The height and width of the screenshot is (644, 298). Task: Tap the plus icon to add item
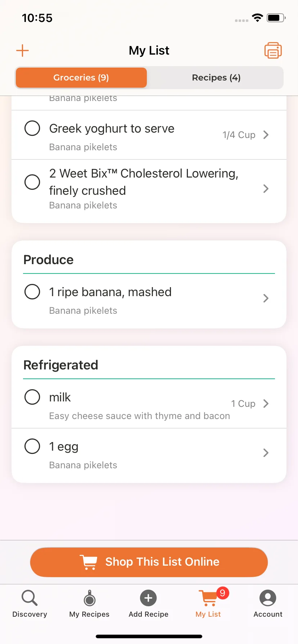(22, 51)
